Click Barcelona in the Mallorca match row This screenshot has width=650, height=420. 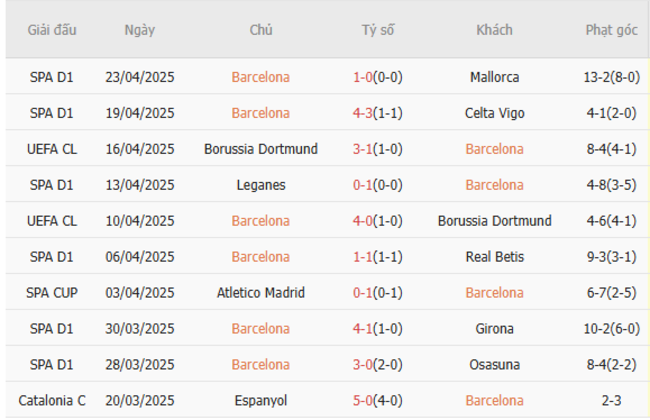coord(261,77)
